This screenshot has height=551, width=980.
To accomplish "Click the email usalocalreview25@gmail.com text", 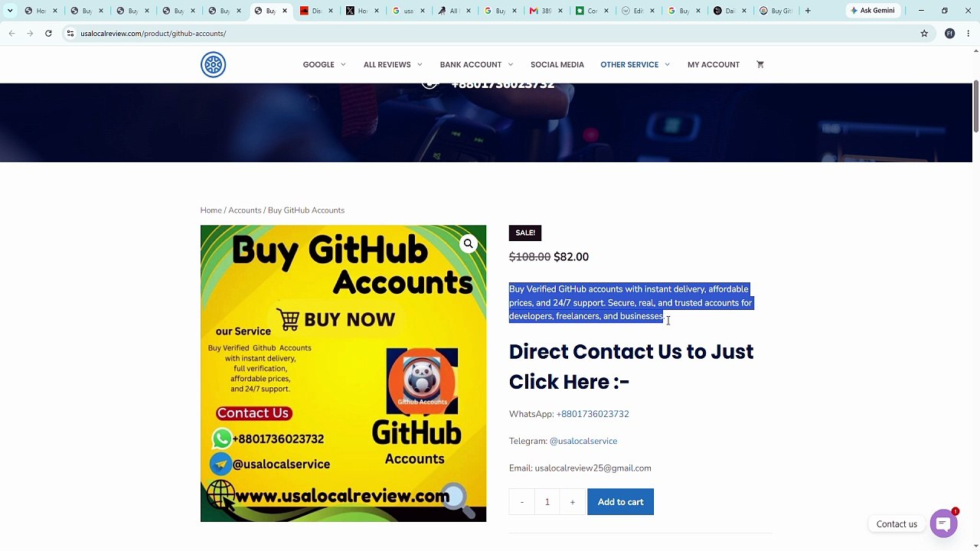I will (x=593, y=468).
